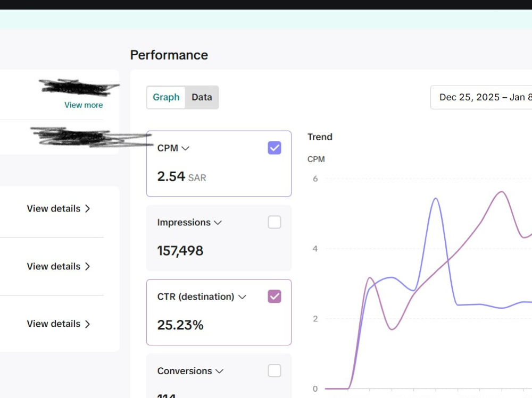
Task: Open the third View details link
Action: tap(59, 324)
